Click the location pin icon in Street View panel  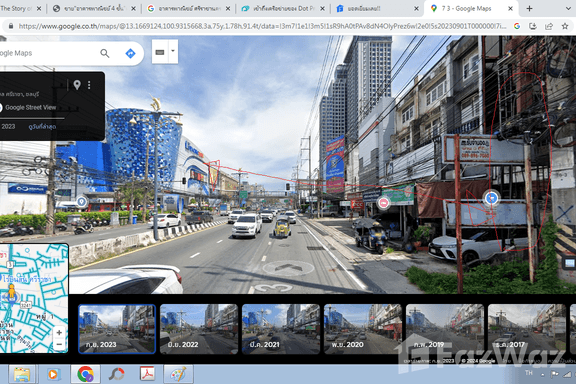tap(77, 85)
